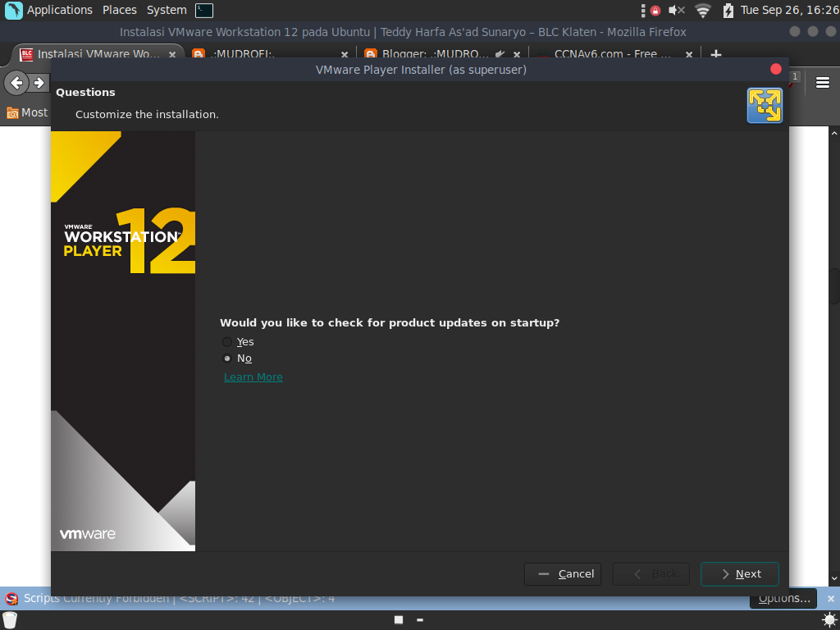Open the Most Visited bookmarks folder
840x630 pixels.
pos(27,112)
